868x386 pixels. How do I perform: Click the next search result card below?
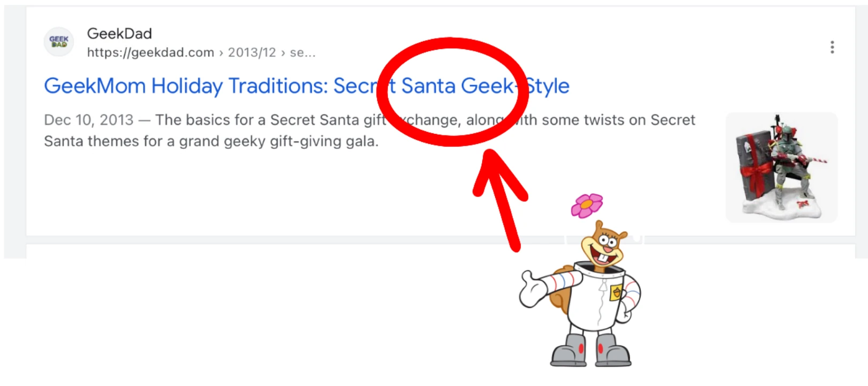point(268,251)
